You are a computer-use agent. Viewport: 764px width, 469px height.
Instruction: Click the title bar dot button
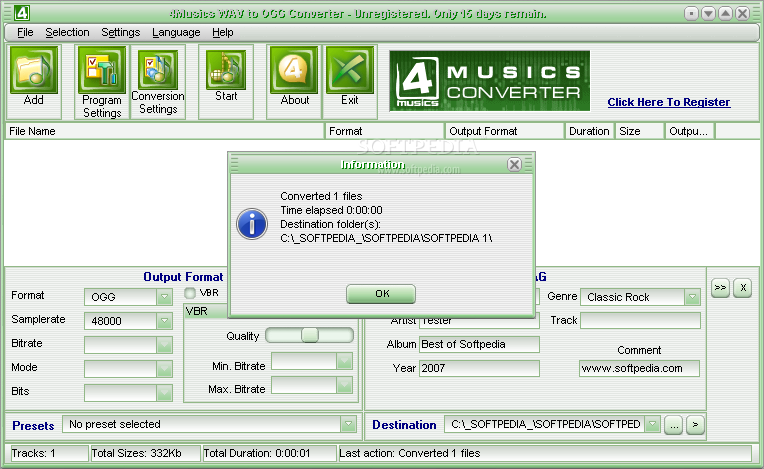click(x=691, y=14)
